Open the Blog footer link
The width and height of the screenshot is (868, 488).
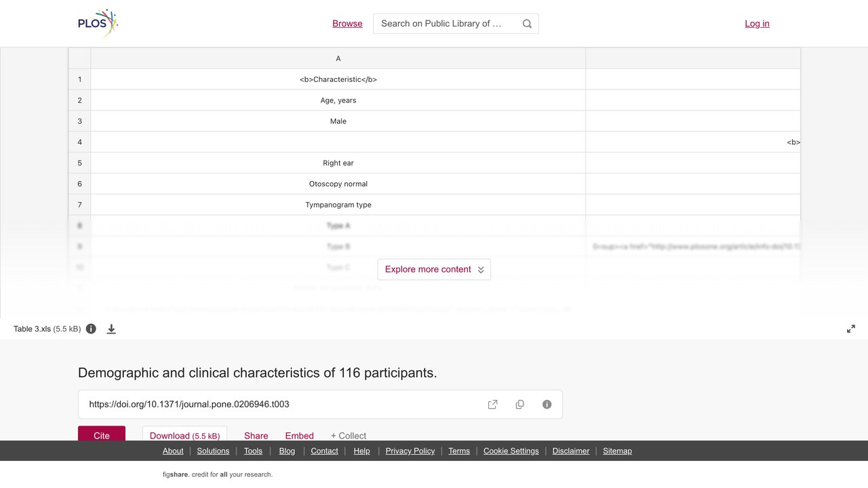coord(287,451)
